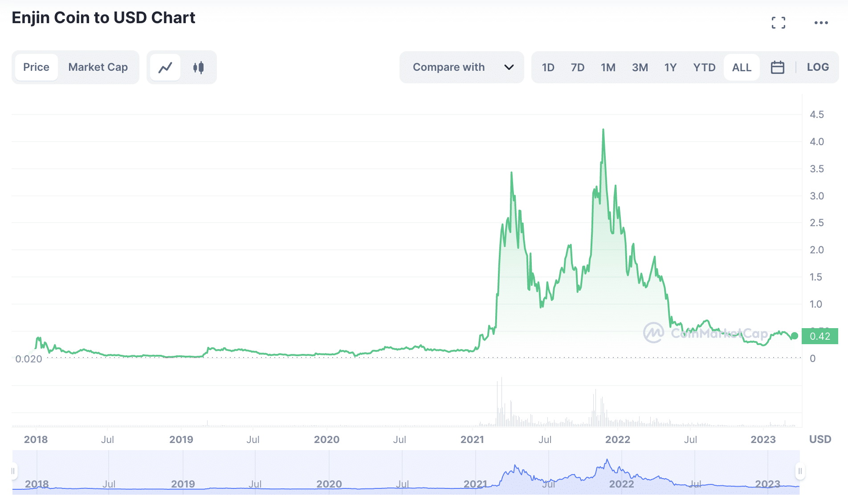848x504 pixels.
Task: Grab right handle of range navigator
Action: click(800, 471)
